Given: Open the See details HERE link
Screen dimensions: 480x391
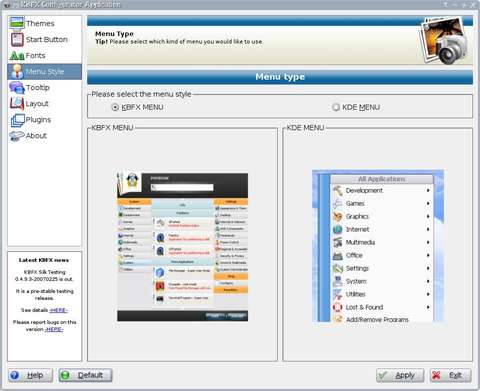Looking at the screenshot, I should click(58, 310).
